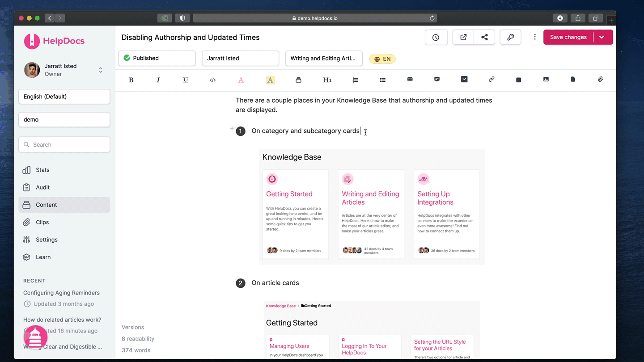Expand the Save changes dropdown arrow
Viewport: 644px width, 362px height.
(602, 37)
